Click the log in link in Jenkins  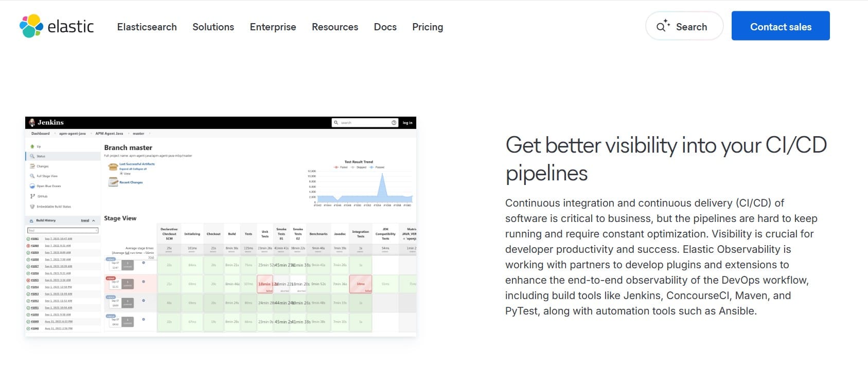(x=408, y=122)
